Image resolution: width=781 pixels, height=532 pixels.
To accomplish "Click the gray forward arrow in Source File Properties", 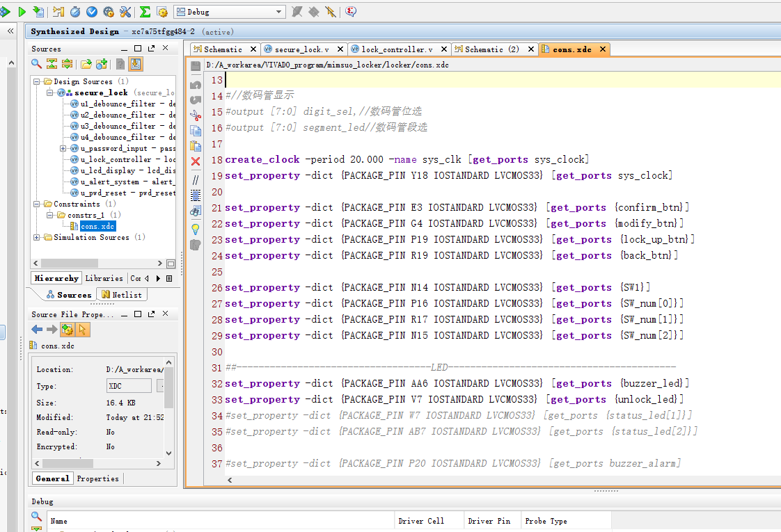I will [x=52, y=330].
